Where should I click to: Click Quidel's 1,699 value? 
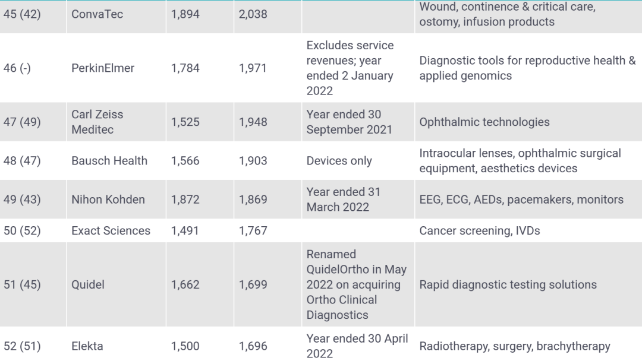(x=253, y=284)
